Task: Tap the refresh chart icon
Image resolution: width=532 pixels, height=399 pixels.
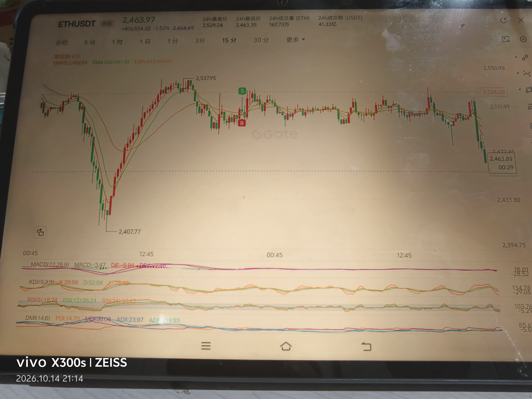Action: pos(504,20)
